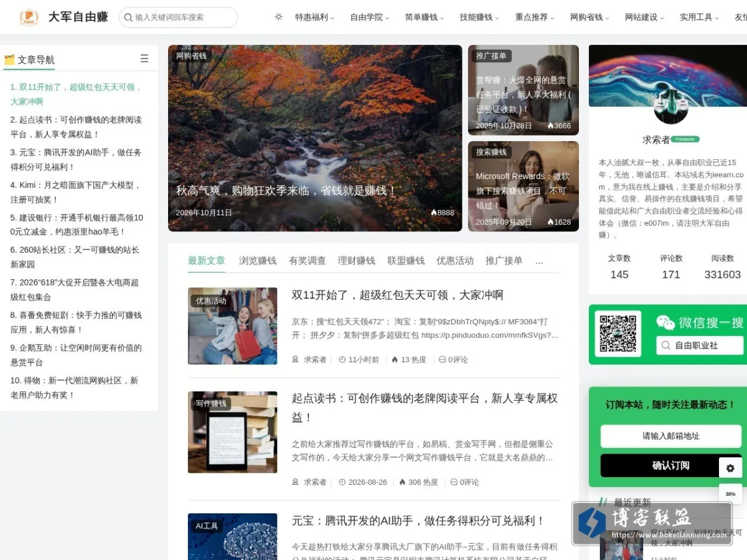
Task: Click the 求索者 profile avatar
Action: point(671,107)
